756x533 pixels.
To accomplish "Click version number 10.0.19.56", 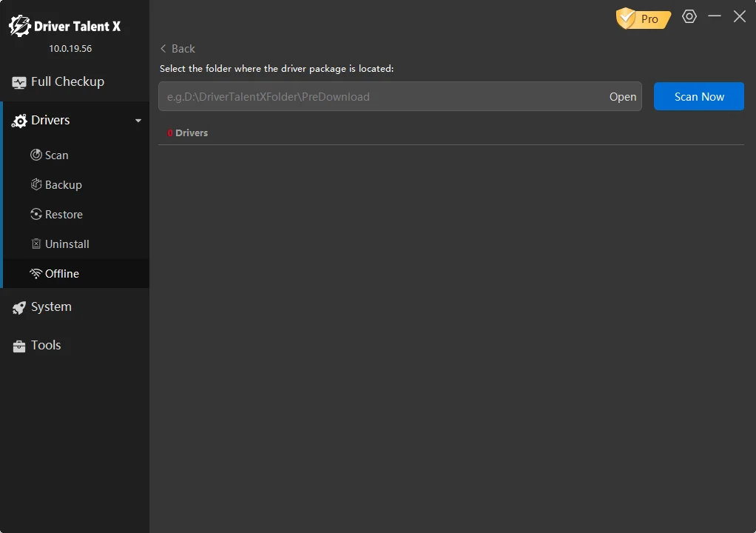I will pos(70,49).
